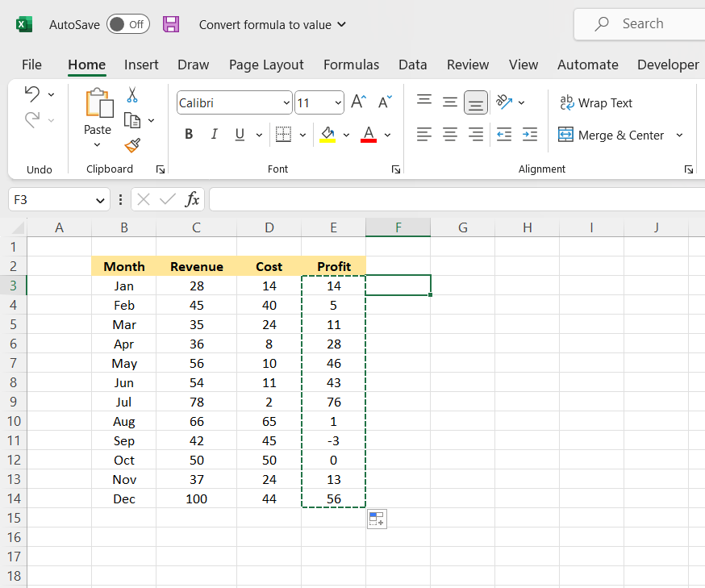Toggle the AutoSave switch
Screen dimensions: 705x588
127,24
